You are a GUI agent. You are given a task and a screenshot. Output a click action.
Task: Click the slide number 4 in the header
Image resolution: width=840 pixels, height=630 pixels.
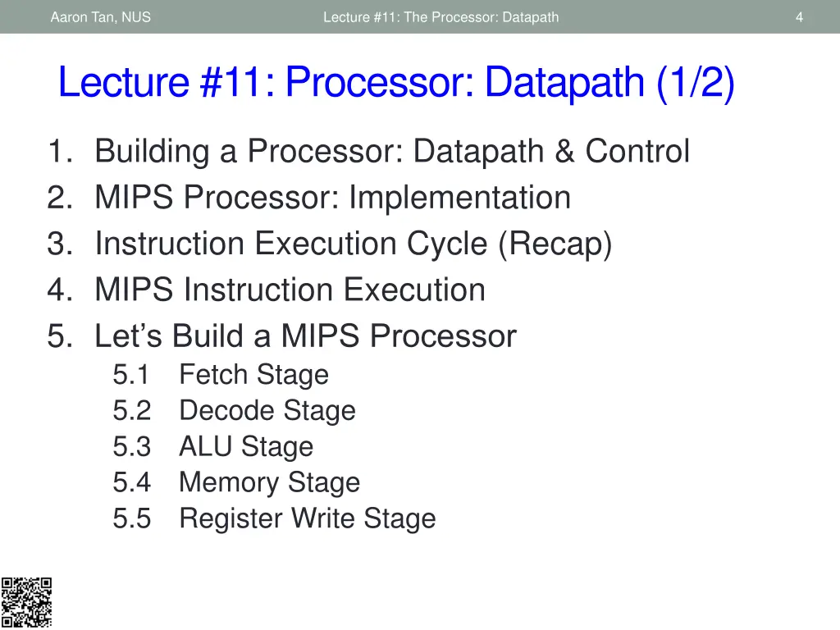pyautogui.click(x=799, y=16)
